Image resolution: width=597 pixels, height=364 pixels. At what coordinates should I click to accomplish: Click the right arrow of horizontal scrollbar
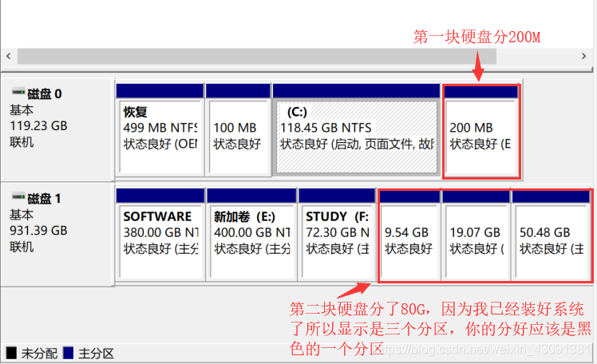point(584,57)
